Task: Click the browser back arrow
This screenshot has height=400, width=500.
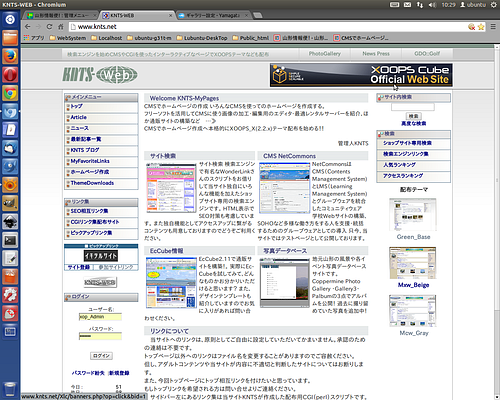Action: pos(28,27)
